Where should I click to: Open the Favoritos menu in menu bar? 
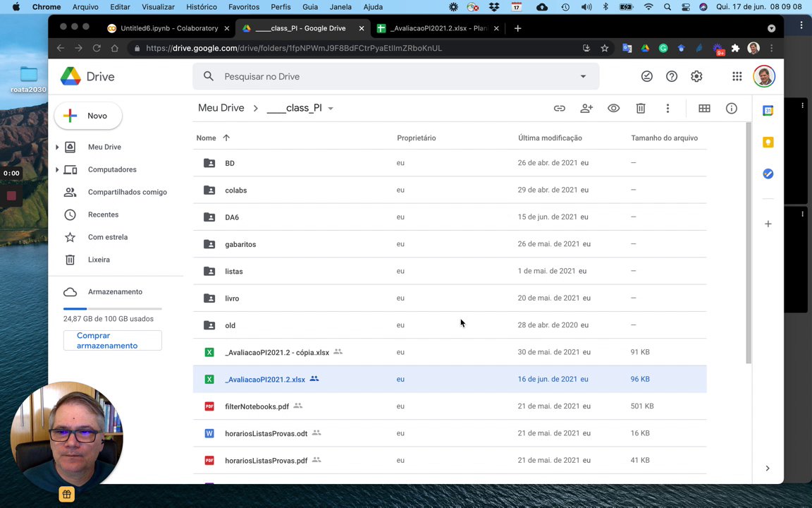[x=242, y=7]
